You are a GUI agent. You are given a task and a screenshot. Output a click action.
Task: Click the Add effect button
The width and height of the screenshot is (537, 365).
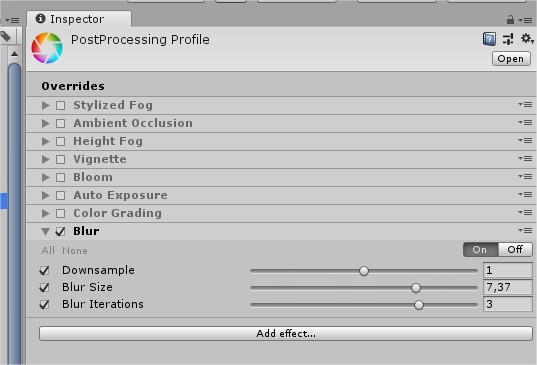pyautogui.click(x=286, y=333)
